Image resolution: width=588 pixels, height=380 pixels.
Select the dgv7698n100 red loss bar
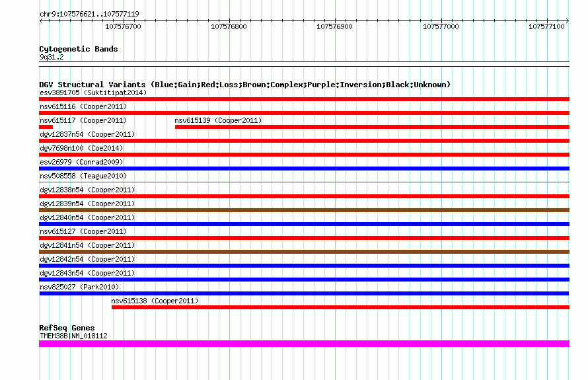304,155
